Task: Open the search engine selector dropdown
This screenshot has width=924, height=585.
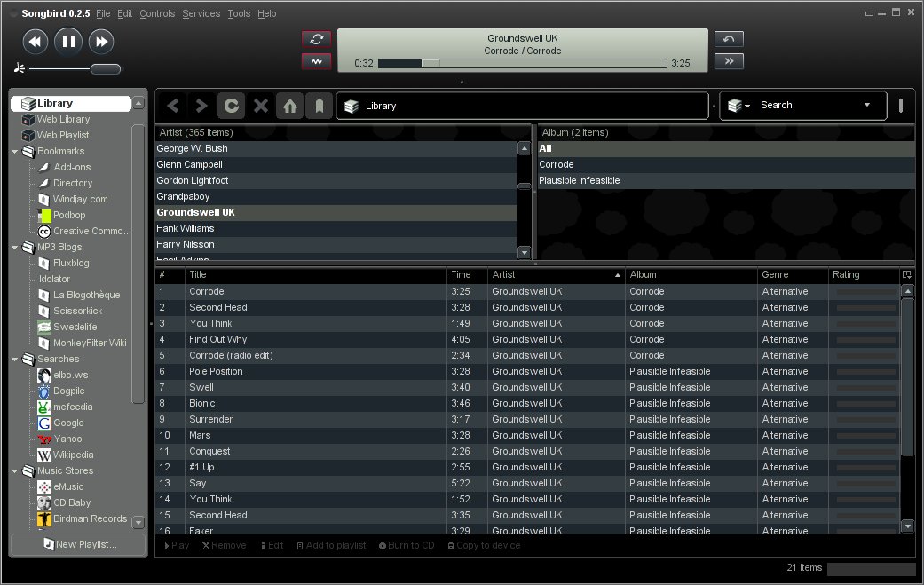Action: [x=739, y=106]
